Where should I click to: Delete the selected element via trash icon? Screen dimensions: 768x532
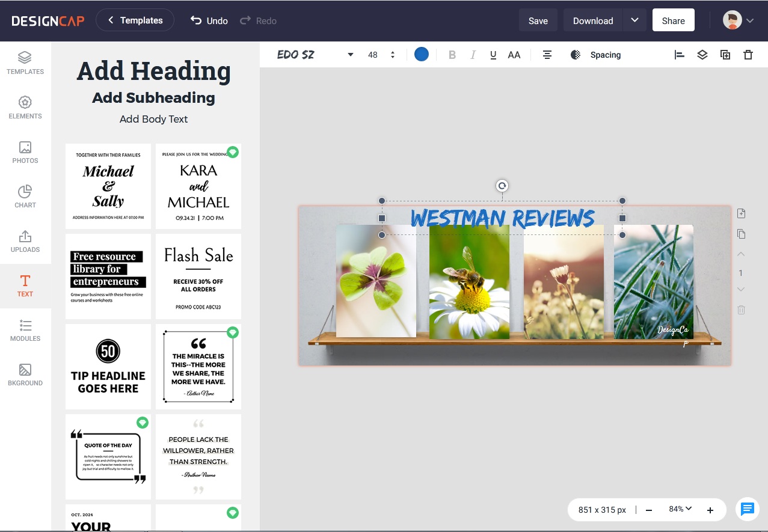point(748,55)
